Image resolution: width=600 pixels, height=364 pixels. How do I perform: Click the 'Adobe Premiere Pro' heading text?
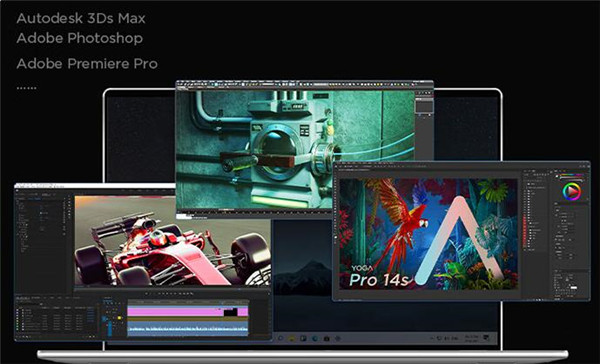(x=87, y=64)
